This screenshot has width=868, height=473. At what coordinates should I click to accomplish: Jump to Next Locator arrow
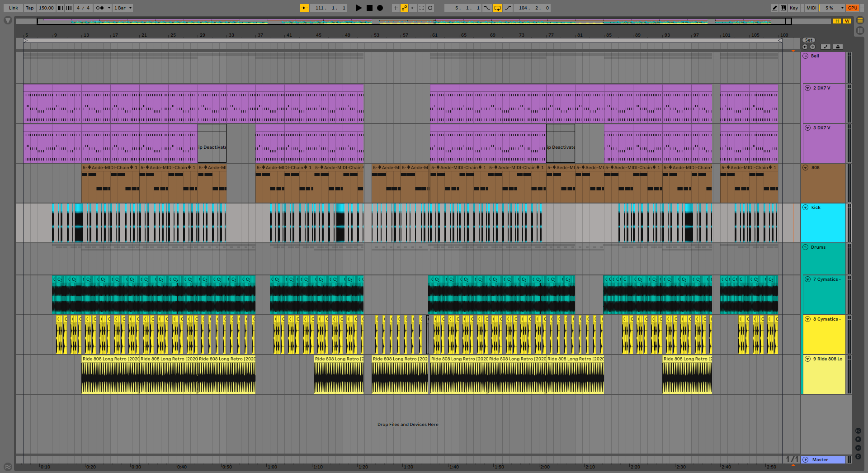point(812,47)
